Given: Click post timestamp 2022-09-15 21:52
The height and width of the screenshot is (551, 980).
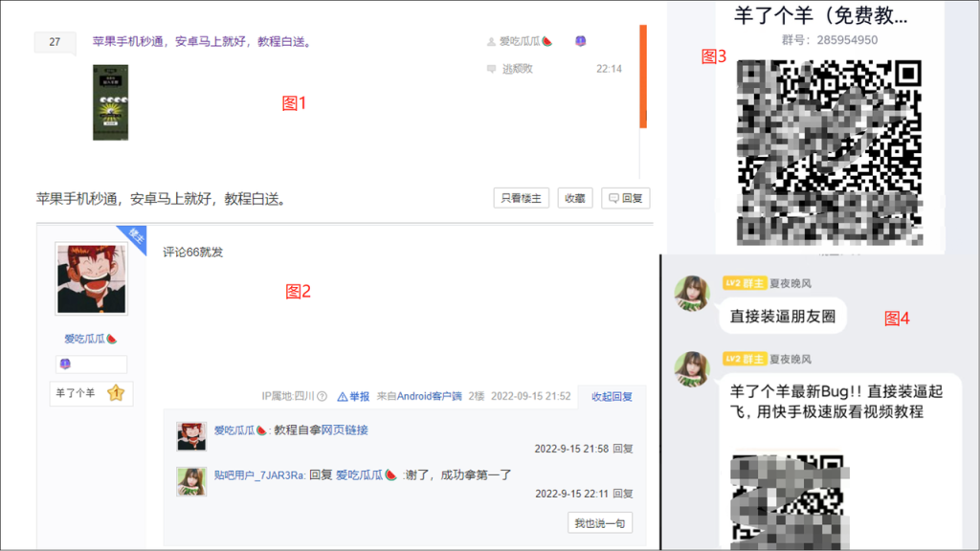Looking at the screenshot, I should pos(530,396).
